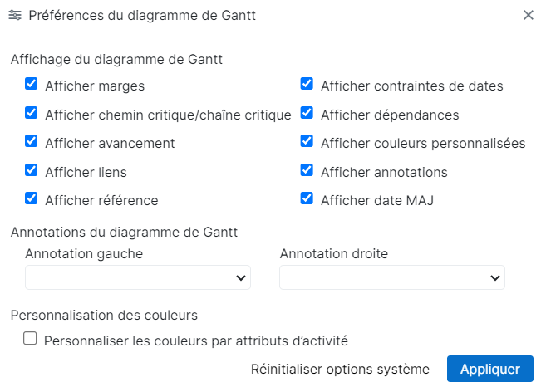Viewport: 541px width, 392px height.
Task: Uncheck the Afficher annotations box
Action: click(x=307, y=171)
